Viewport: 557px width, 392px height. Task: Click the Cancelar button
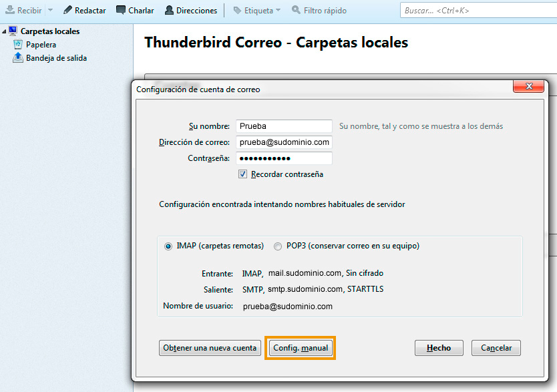point(496,348)
